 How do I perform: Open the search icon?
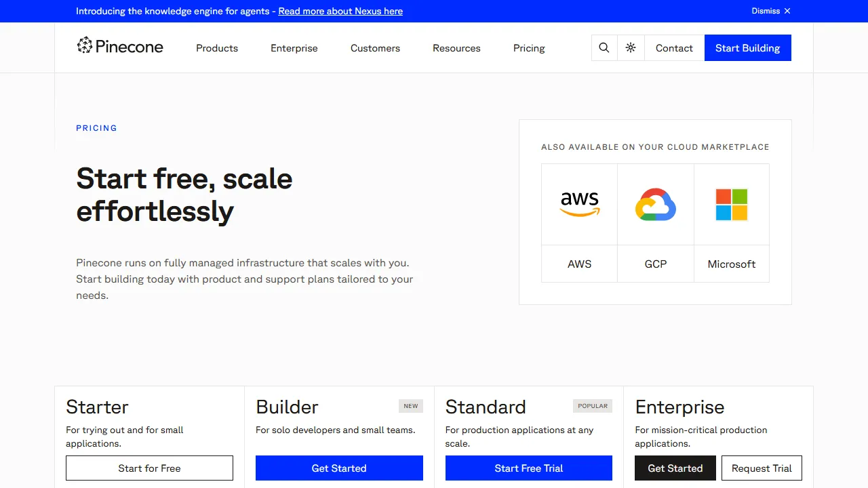point(604,47)
